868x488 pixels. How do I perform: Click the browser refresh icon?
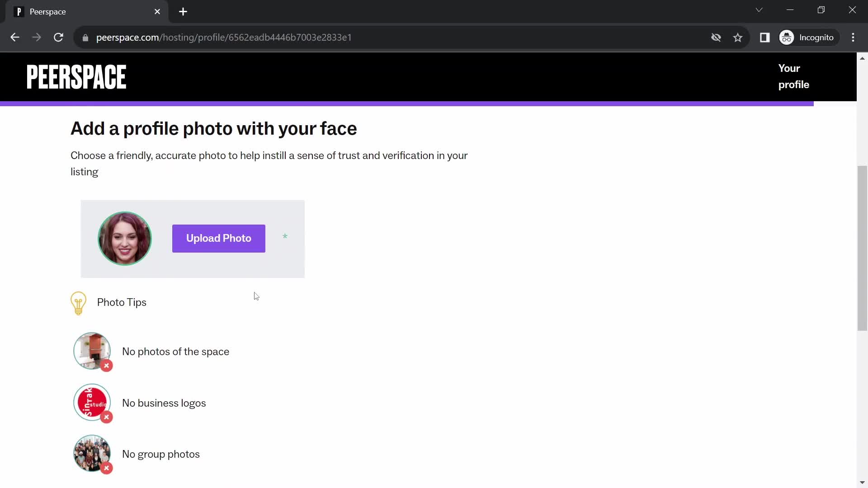(58, 37)
